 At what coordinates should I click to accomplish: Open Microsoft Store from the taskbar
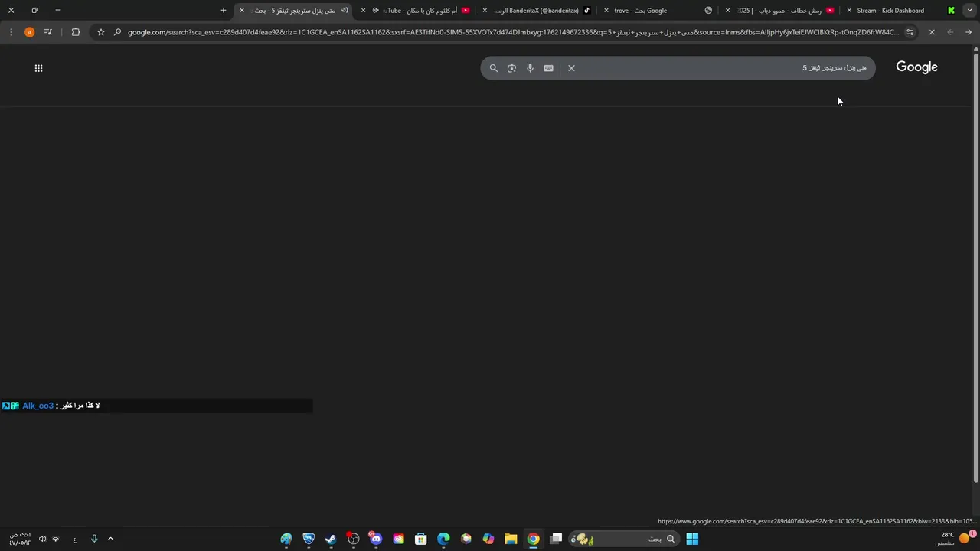tap(420, 539)
